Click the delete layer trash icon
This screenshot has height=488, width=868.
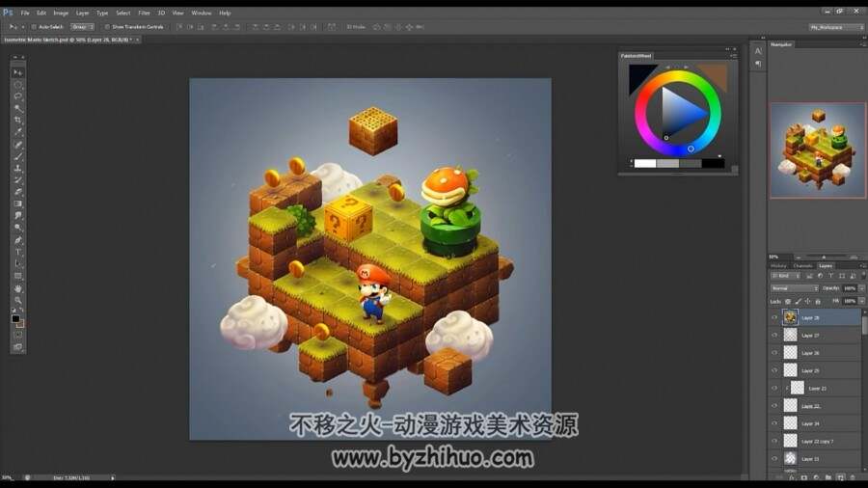[853, 477]
